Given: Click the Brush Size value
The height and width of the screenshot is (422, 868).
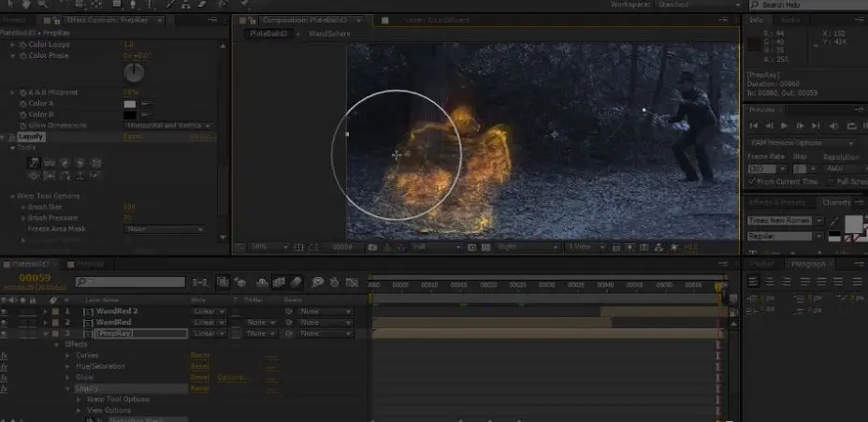Looking at the screenshot, I should (x=129, y=207).
